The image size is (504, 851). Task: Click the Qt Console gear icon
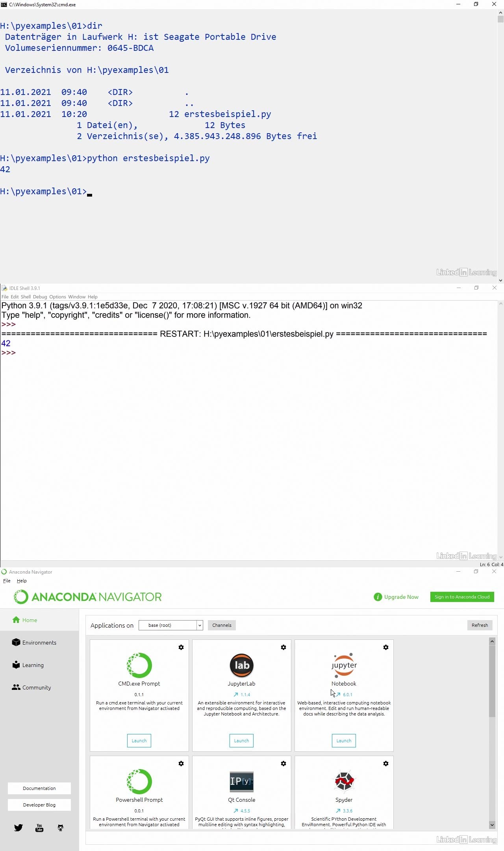[x=283, y=764]
